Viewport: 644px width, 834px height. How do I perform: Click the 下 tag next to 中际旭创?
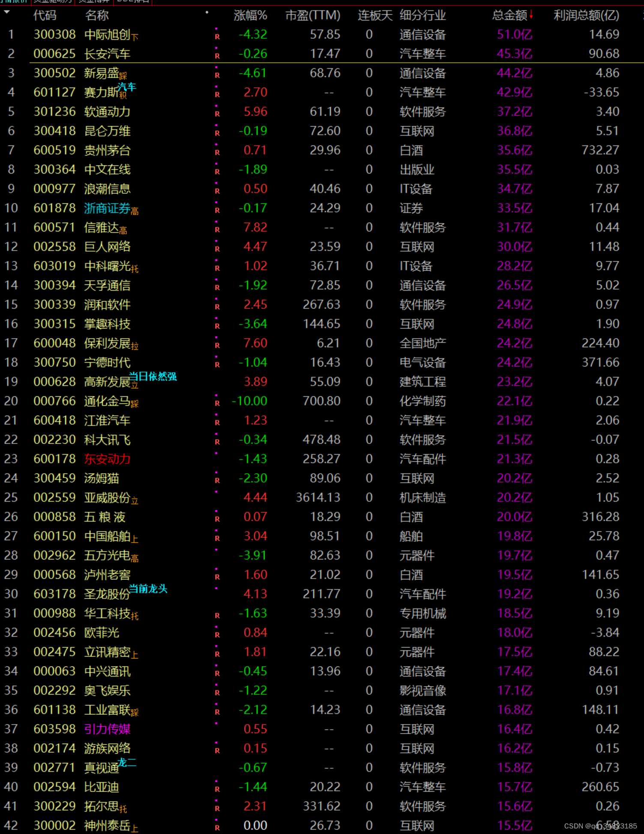click(x=135, y=38)
